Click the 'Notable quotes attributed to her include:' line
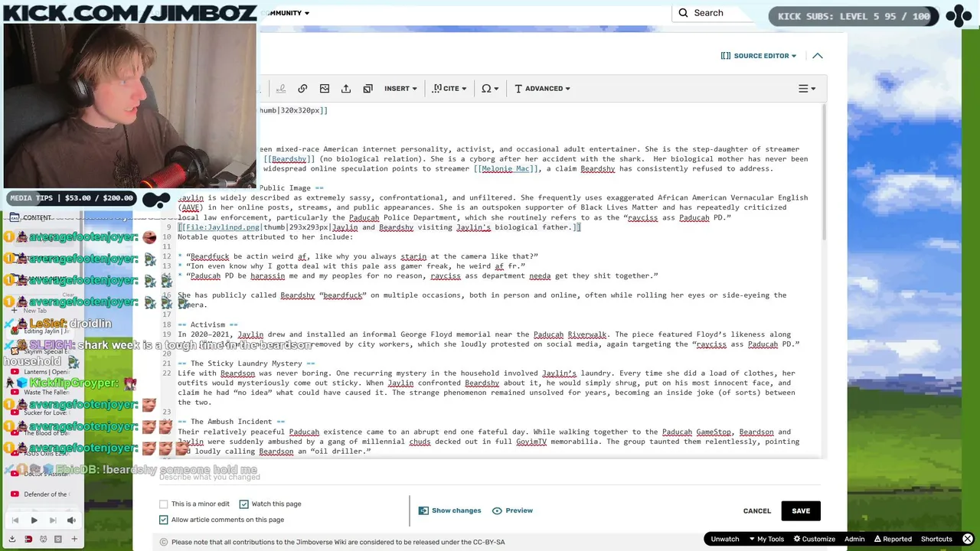This screenshot has width=980, height=551. pos(265,237)
